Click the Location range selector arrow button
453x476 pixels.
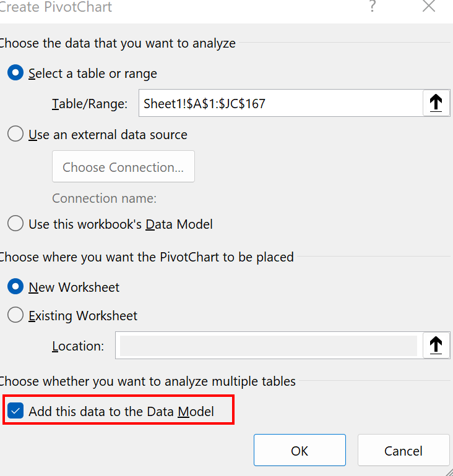click(436, 346)
